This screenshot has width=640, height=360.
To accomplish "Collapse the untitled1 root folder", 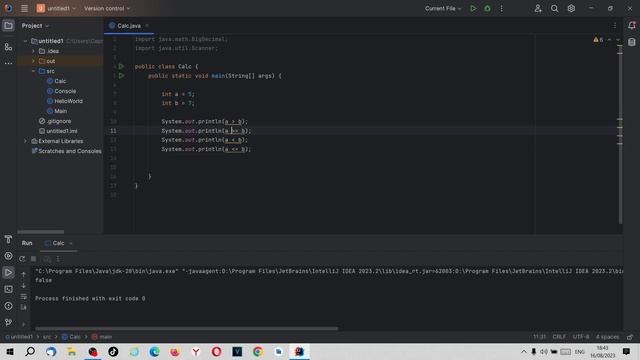I will tap(25, 41).
